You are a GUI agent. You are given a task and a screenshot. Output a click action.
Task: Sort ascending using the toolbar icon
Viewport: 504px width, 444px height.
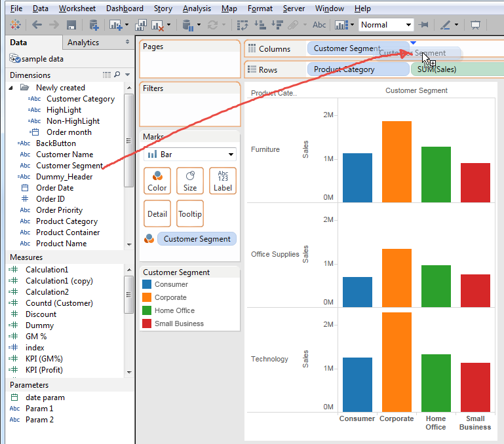(x=260, y=25)
